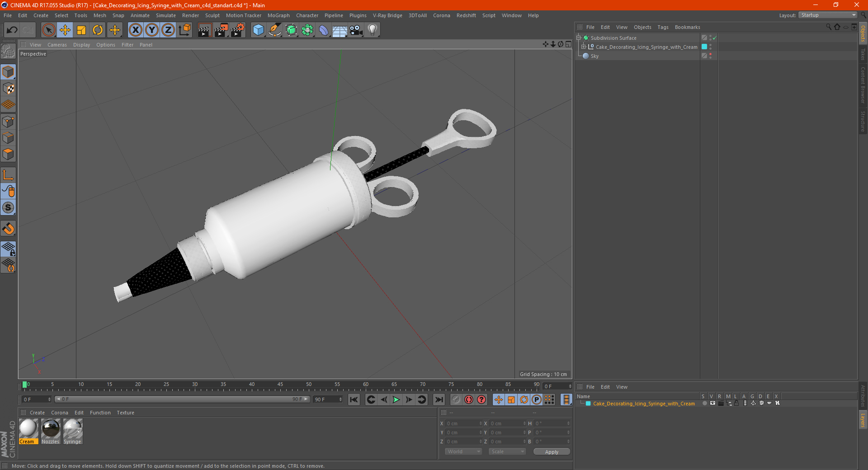This screenshot has width=868, height=470.
Task: Open viewport Cameras menu
Action: [x=57, y=45]
